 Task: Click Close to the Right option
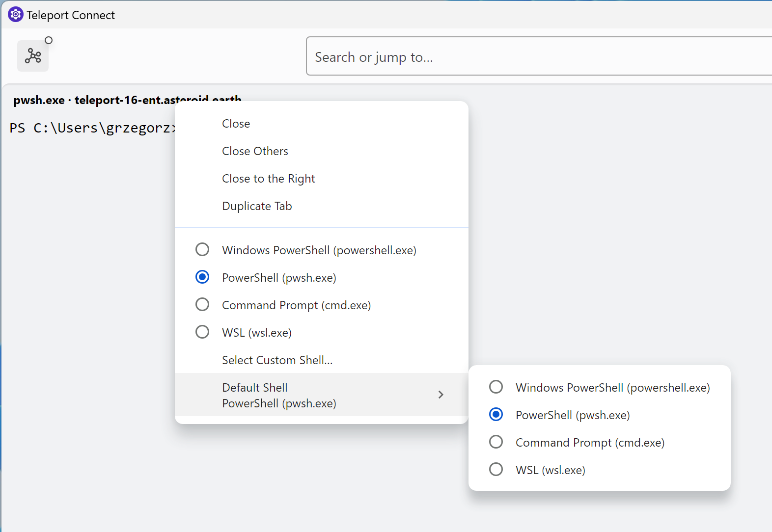(x=268, y=179)
